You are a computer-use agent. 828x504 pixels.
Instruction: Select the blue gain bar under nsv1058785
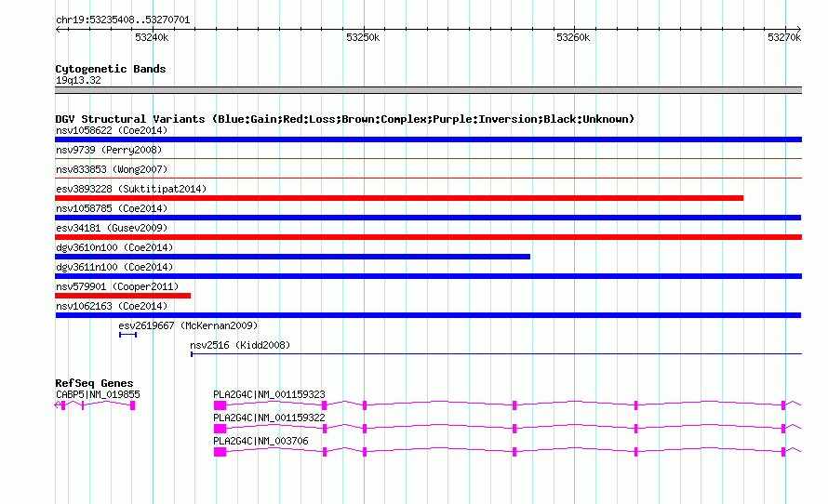pos(428,218)
